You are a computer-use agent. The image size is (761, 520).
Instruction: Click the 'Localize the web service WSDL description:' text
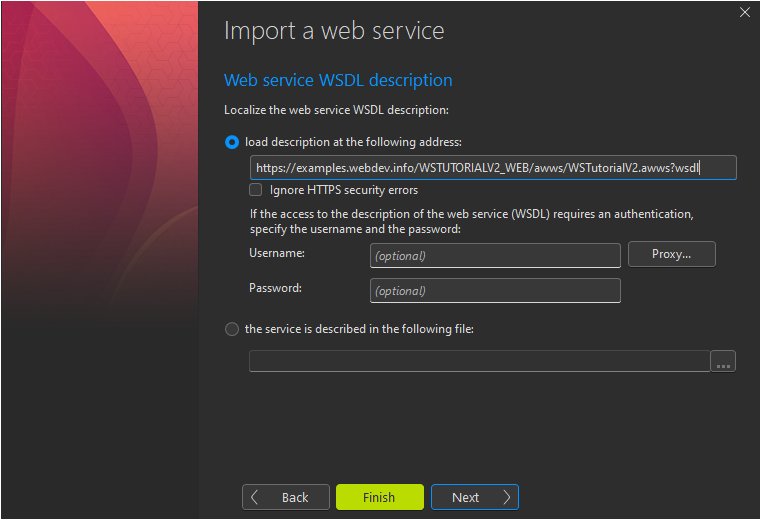tap(336, 110)
